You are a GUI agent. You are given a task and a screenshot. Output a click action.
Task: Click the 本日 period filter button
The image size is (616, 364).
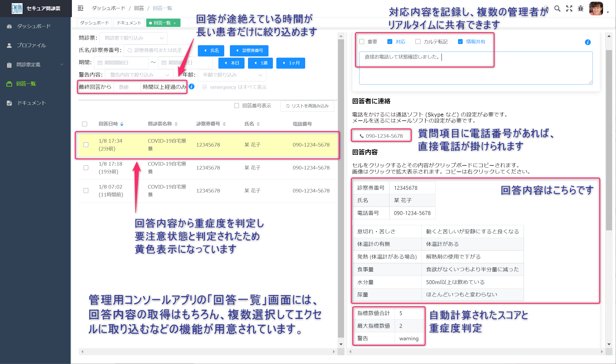[x=231, y=63]
